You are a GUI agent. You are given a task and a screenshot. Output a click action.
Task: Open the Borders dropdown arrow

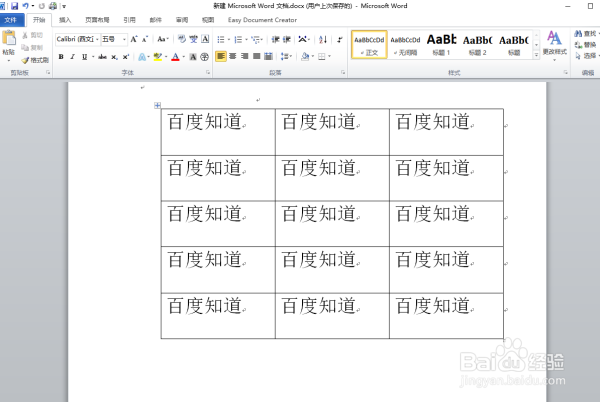click(x=329, y=57)
